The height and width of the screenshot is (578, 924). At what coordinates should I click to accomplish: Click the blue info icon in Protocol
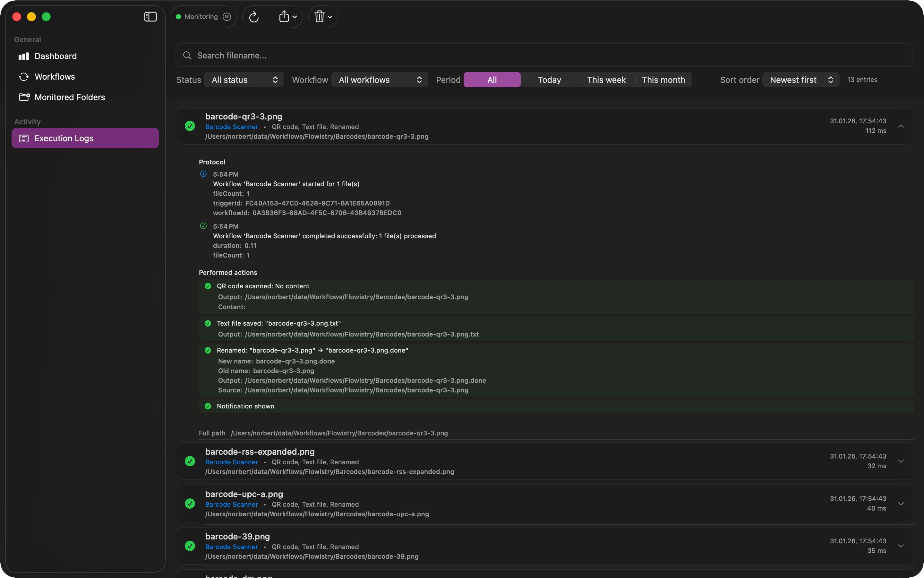click(x=203, y=174)
